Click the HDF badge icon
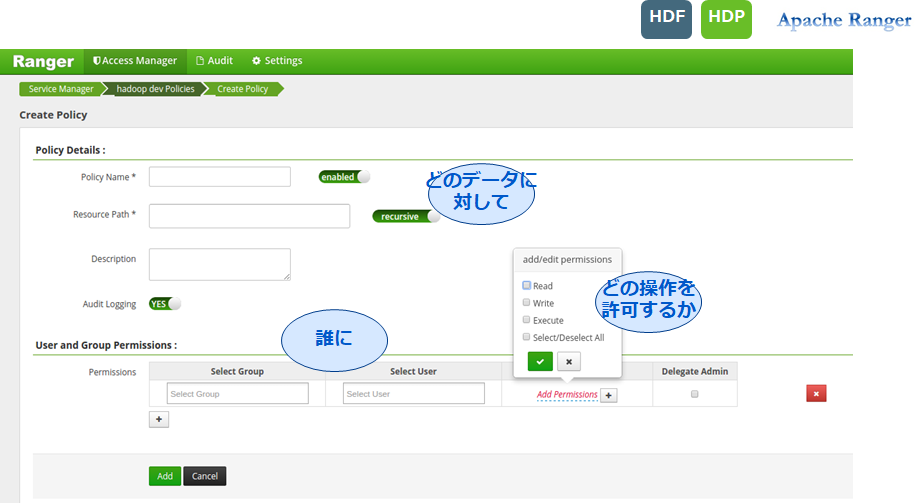Viewport: 919px width, 503px height. pyautogui.click(x=666, y=20)
